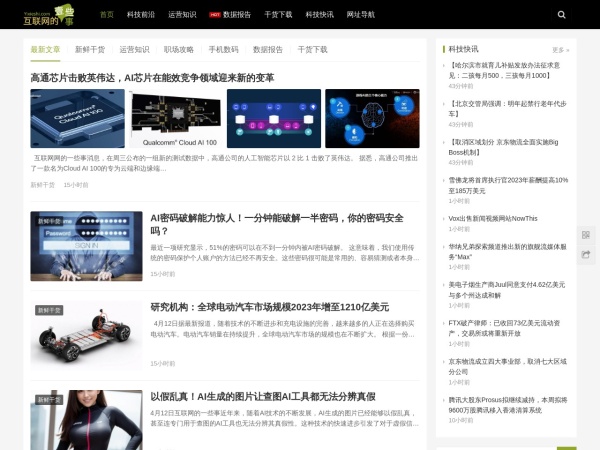This screenshot has width=600, height=450.
Task: Open article AI密码破解能力惊人 headline
Action: pos(277,225)
